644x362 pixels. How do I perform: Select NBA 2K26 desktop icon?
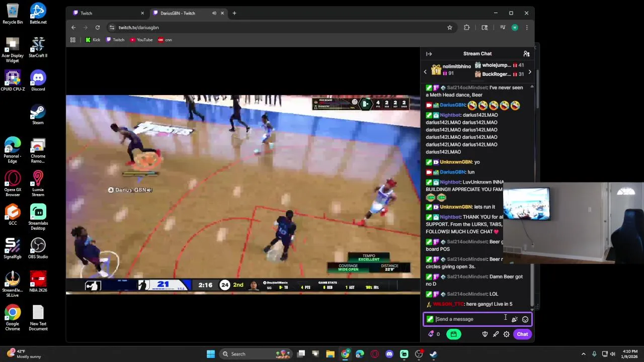click(38, 282)
